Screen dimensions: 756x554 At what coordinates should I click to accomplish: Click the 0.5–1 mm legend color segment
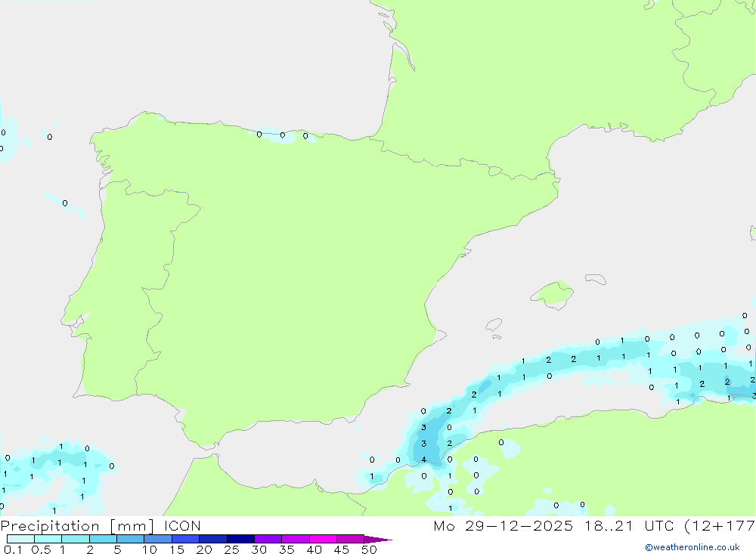click(x=48, y=539)
